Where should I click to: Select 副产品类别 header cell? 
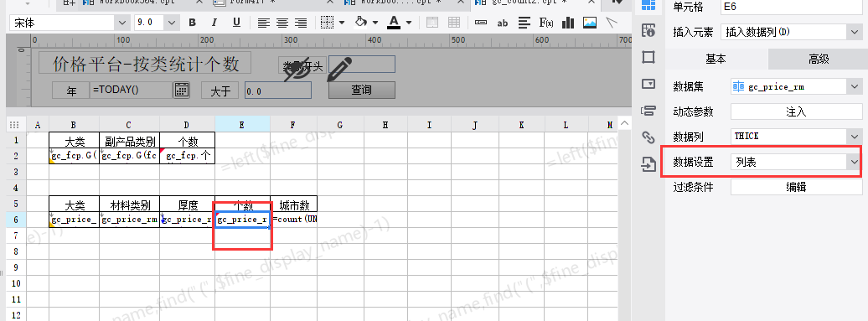click(130, 141)
